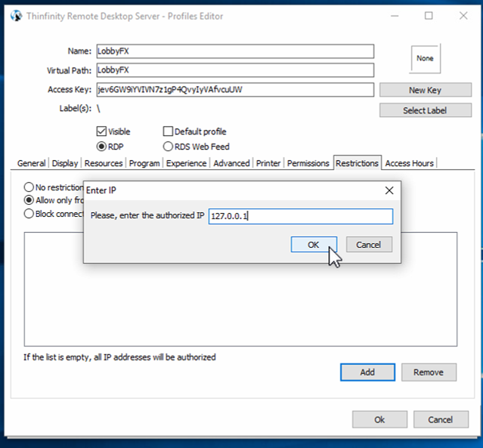
Task: Choose the No restrictions radio option
Action: [29, 187]
